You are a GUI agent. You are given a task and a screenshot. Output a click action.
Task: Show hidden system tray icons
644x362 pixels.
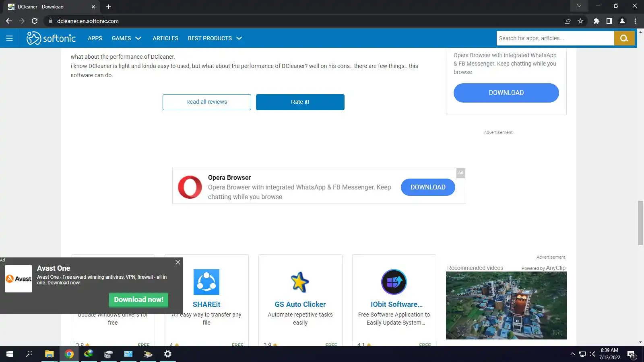573,354
